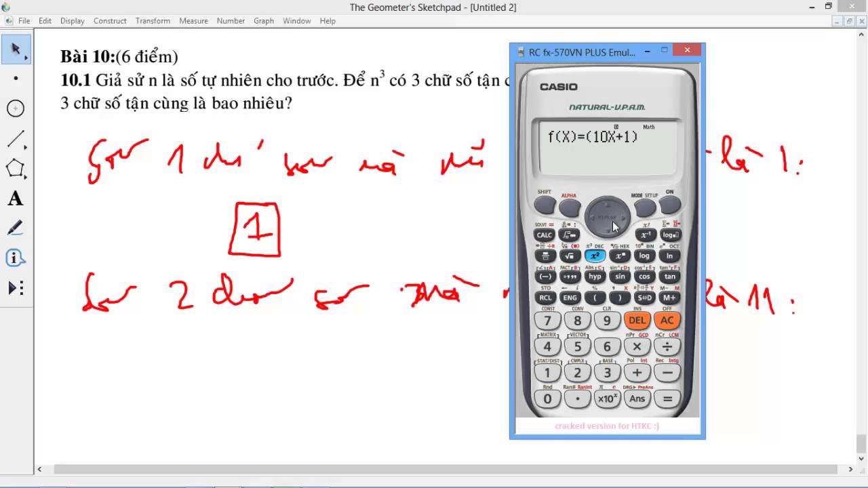Select the Selection Arrow tool
Screen dimensions: 868x488
coord(16,49)
